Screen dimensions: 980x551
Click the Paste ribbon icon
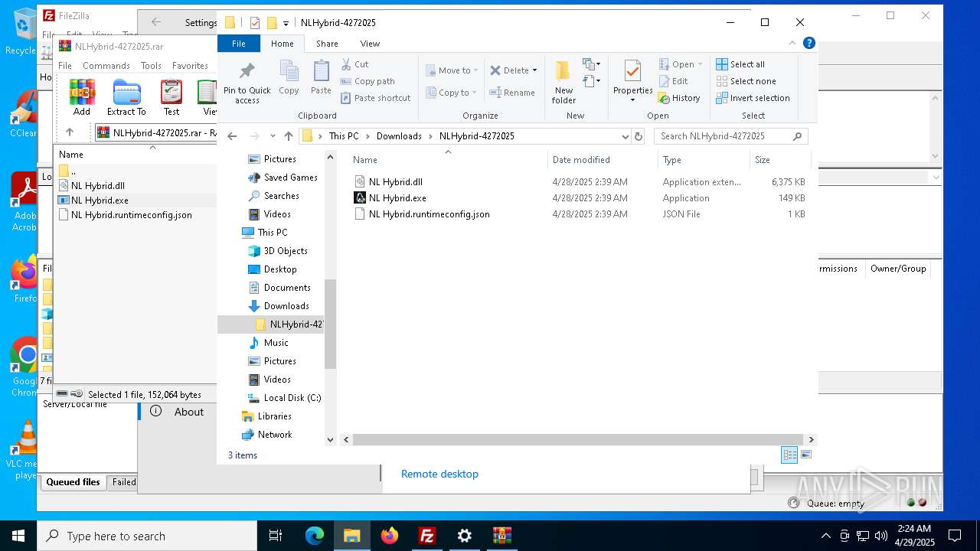tap(321, 78)
